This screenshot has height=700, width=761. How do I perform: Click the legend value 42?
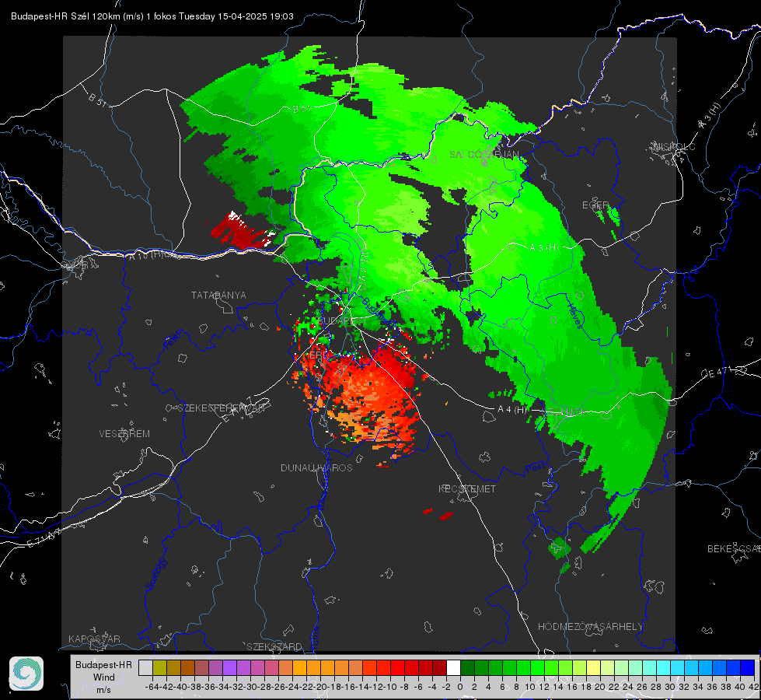coord(754,687)
